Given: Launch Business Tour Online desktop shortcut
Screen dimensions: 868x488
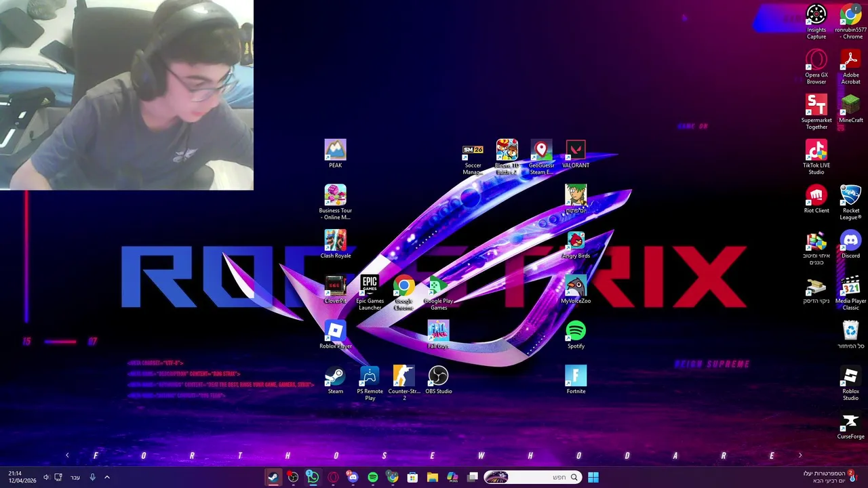Looking at the screenshot, I should pos(335,202).
